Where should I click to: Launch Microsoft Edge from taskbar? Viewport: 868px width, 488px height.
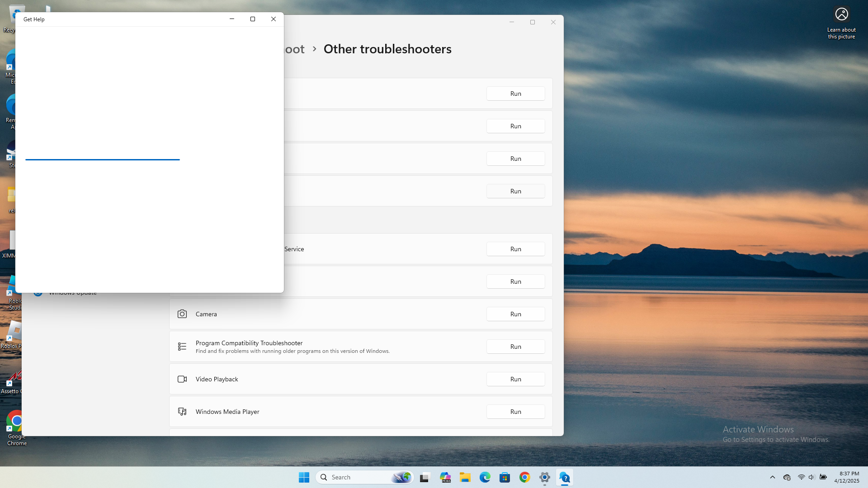coord(485,477)
